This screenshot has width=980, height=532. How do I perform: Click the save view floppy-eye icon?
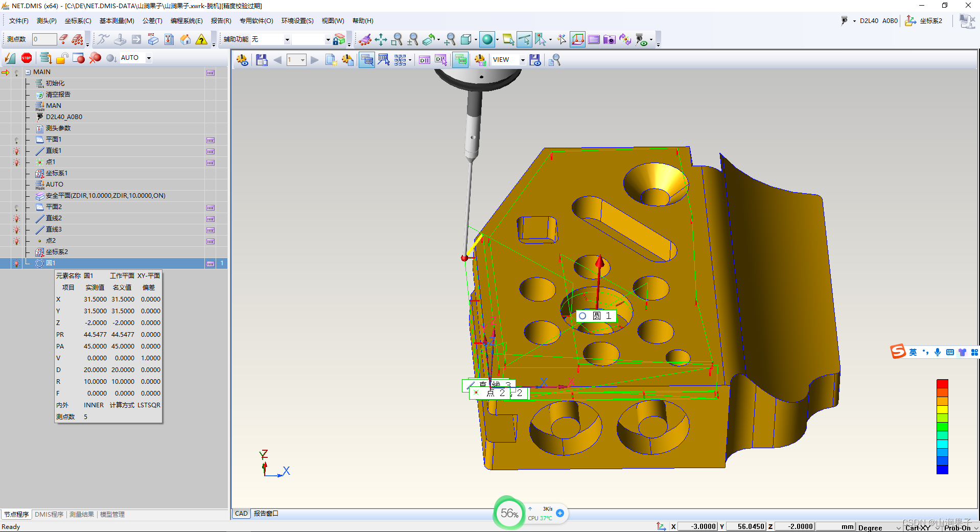[x=535, y=60]
